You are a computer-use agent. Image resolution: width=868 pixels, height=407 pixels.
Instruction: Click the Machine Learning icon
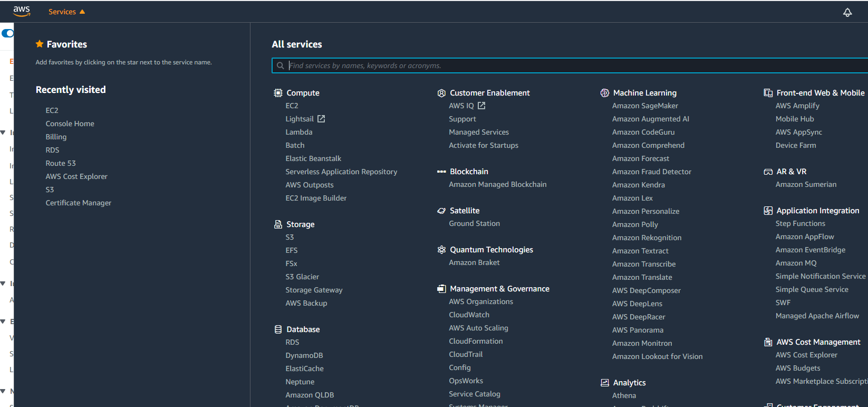click(605, 93)
